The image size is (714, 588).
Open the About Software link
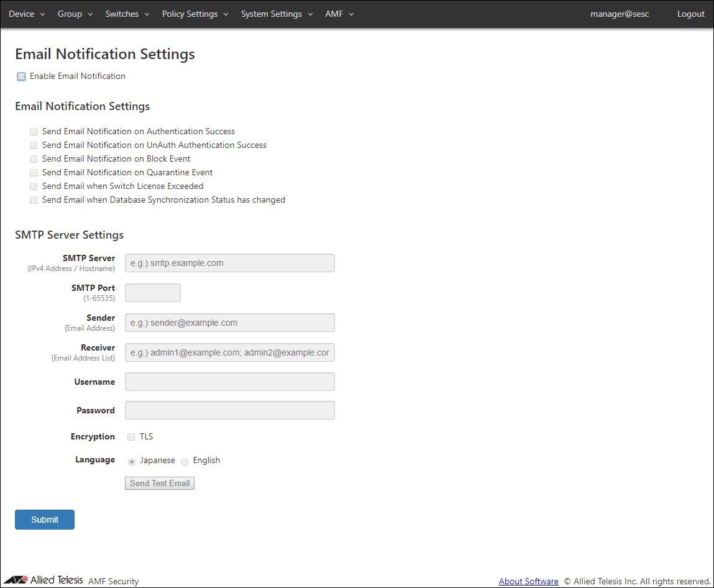pyautogui.click(x=528, y=581)
